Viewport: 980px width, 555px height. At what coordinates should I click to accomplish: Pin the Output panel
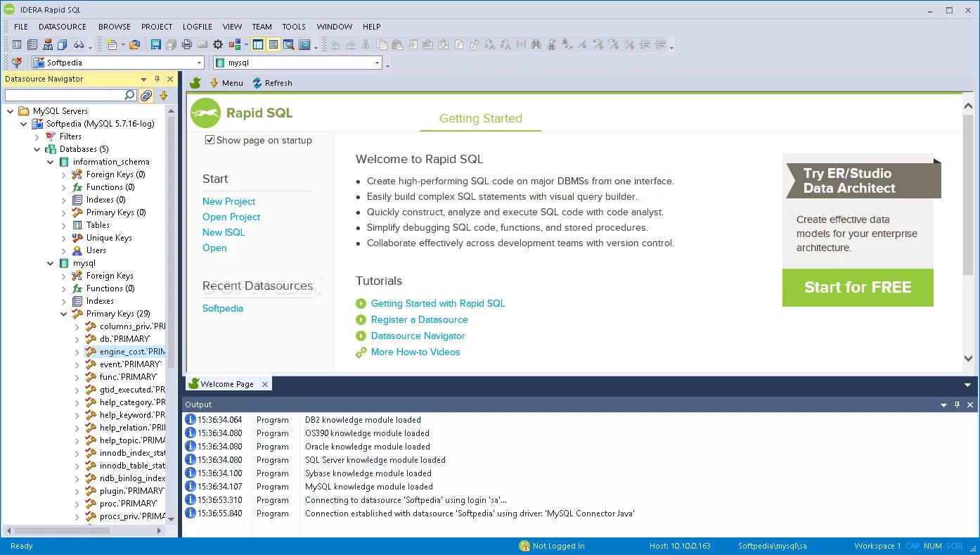coord(958,405)
